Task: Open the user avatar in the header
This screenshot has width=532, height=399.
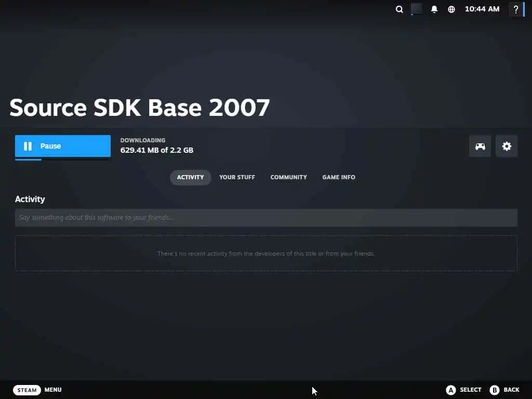Action: point(416,9)
